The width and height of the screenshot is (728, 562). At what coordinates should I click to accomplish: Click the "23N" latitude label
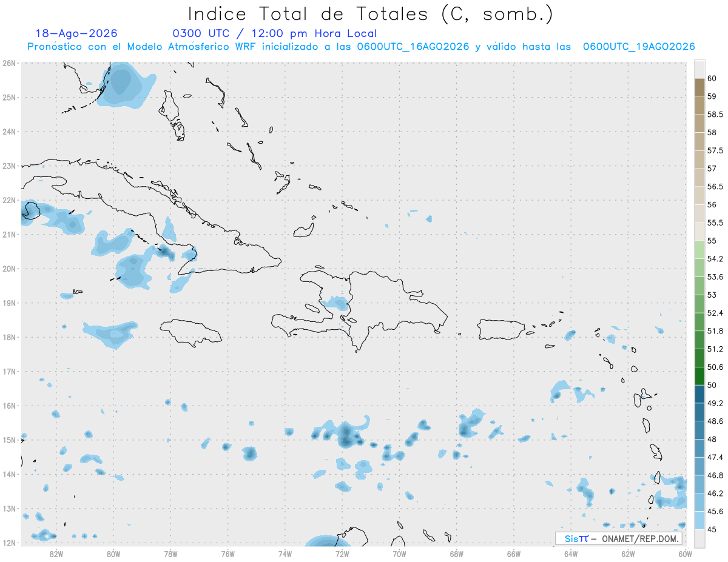pyautogui.click(x=9, y=166)
